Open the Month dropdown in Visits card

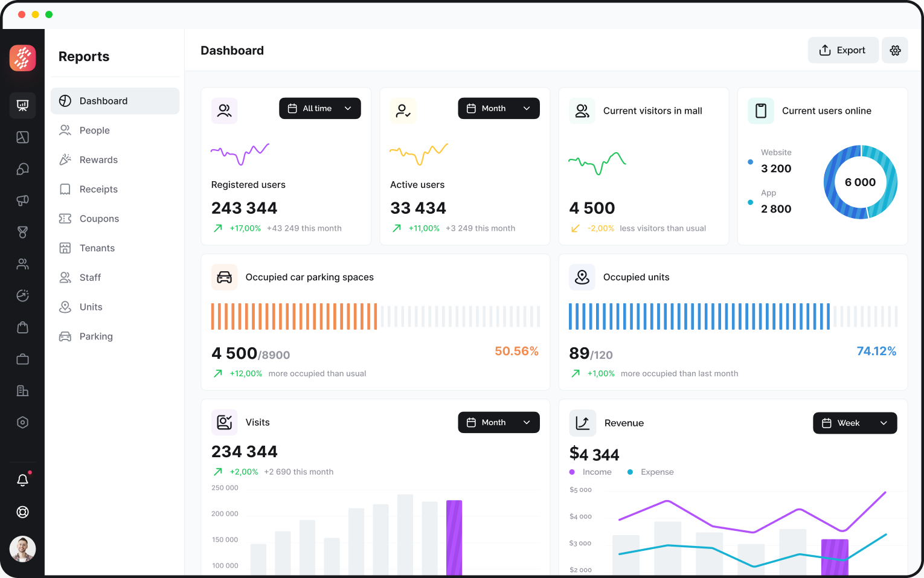coord(499,422)
